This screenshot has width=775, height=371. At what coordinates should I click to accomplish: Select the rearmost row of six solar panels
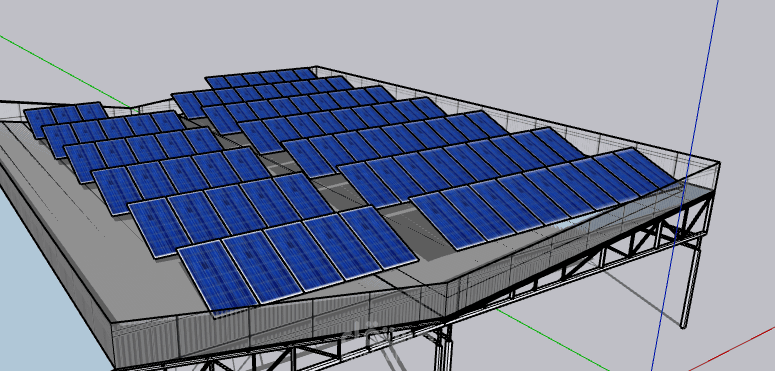(260, 78)
